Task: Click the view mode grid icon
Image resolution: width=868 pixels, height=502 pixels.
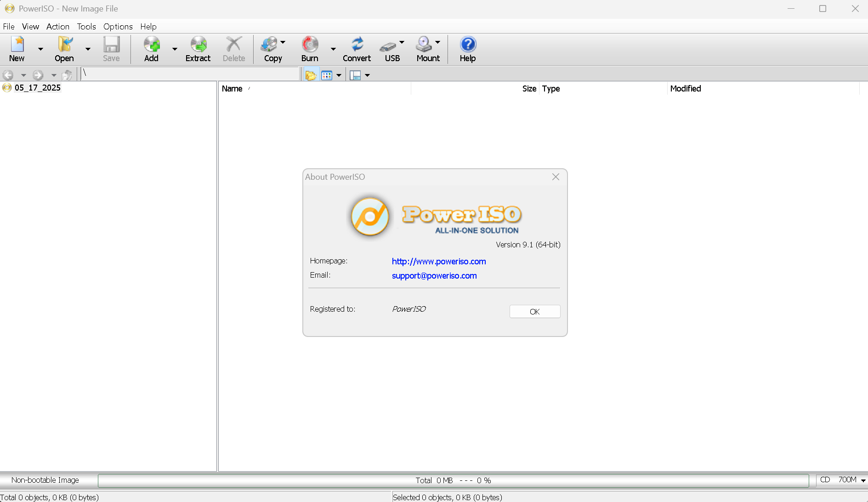Action: [x=327, y=75]
